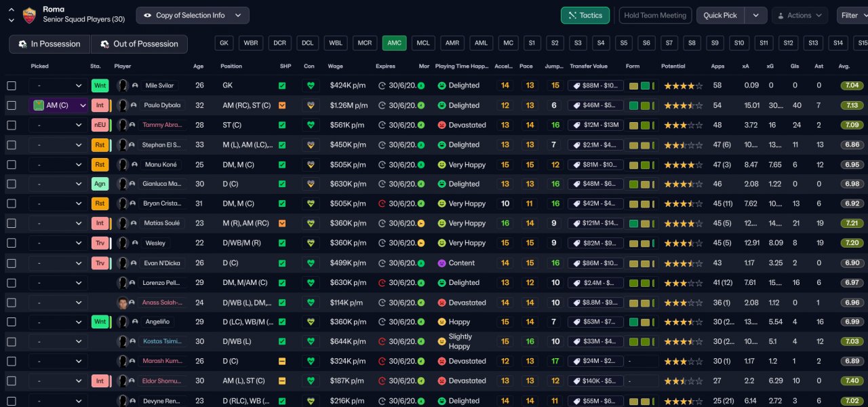
Task: Click the heart condition icon for Lorenzo Pellegrini
Action: [x=311, y=283]
